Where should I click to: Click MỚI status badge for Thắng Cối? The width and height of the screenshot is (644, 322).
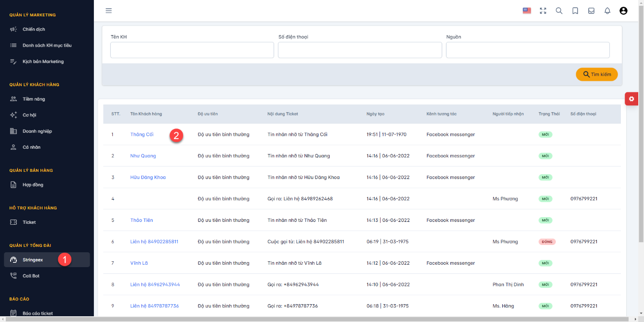pos(545,134)
